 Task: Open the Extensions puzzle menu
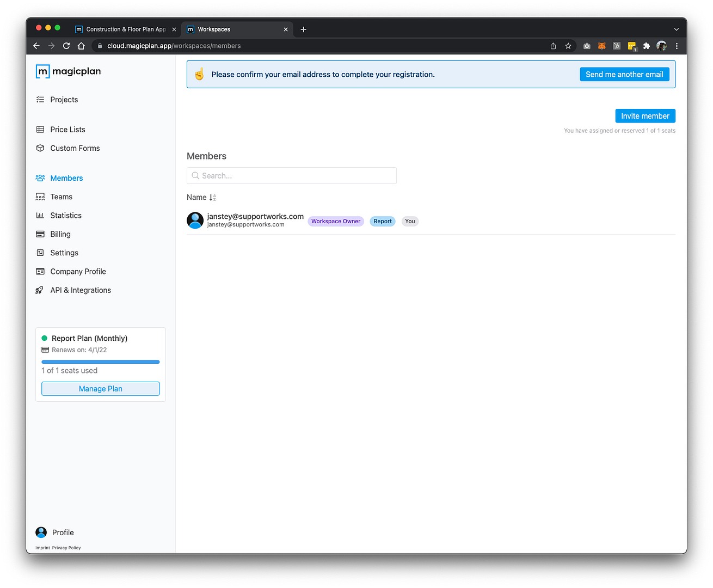(647, 46)
